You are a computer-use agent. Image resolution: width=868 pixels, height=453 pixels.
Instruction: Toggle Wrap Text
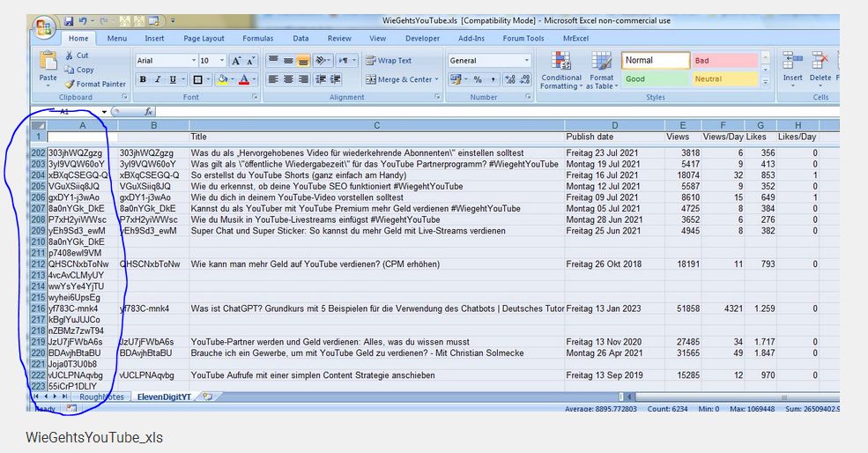[389, 60]
